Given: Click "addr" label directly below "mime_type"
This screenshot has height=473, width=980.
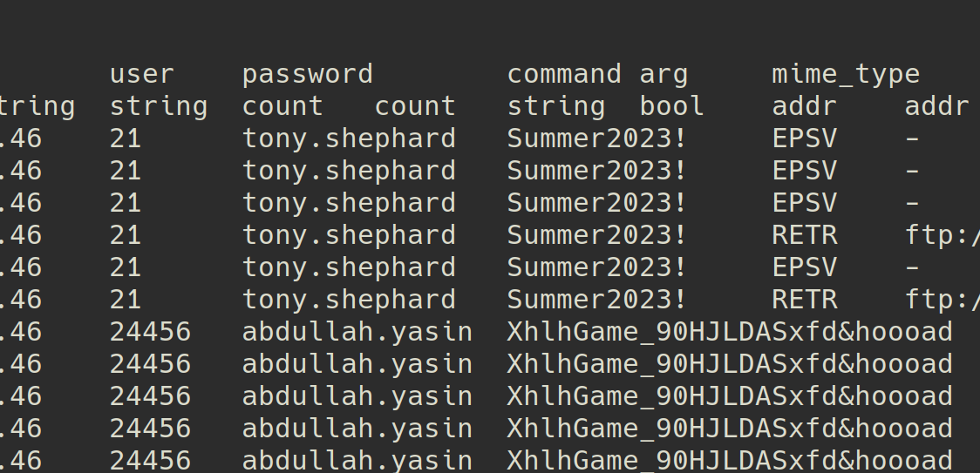Looking at the screenshot, I should (804, 106).
